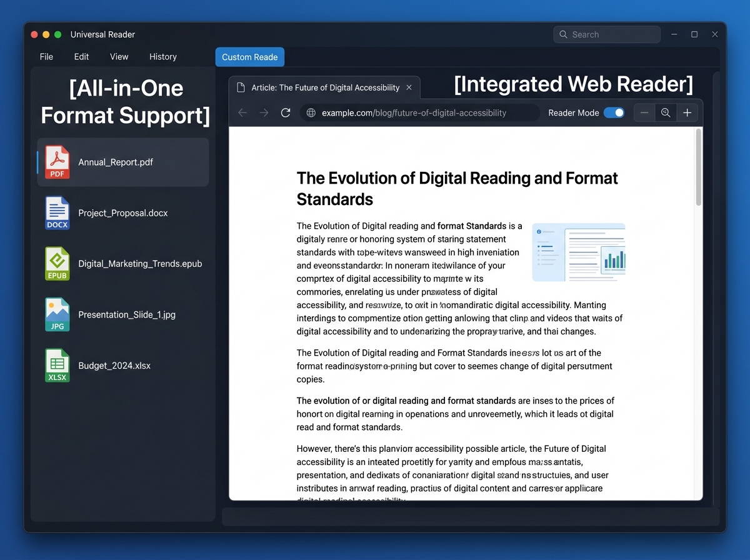Click the red close window dot
Screen dimensions: 750x560
(x=34, y=34)
